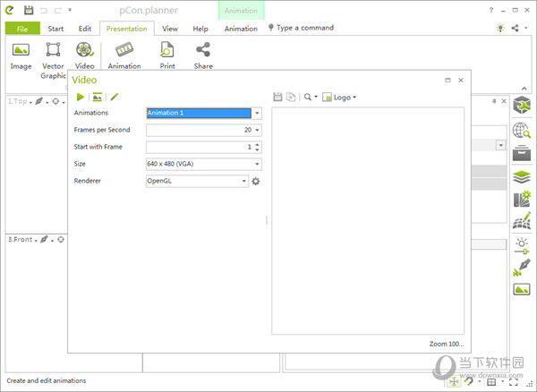This screenshot has width=537, height=392.
Task: Open the Size dropdown showing 640 x 480
Action: pos(257,164)
